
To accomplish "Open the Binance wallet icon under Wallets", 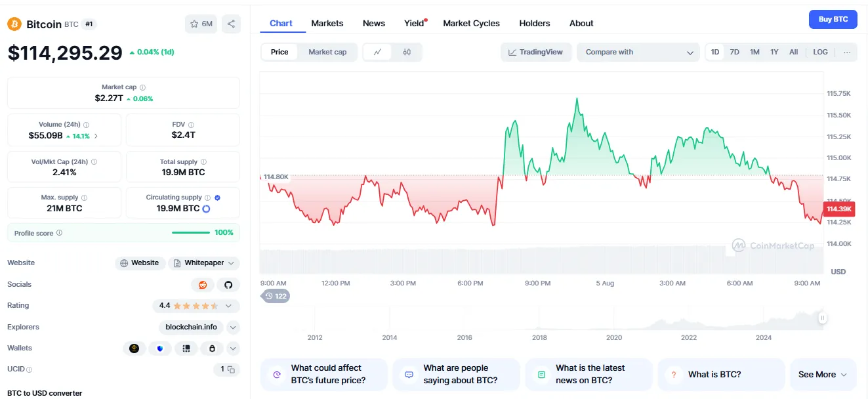I will [134, 348].
